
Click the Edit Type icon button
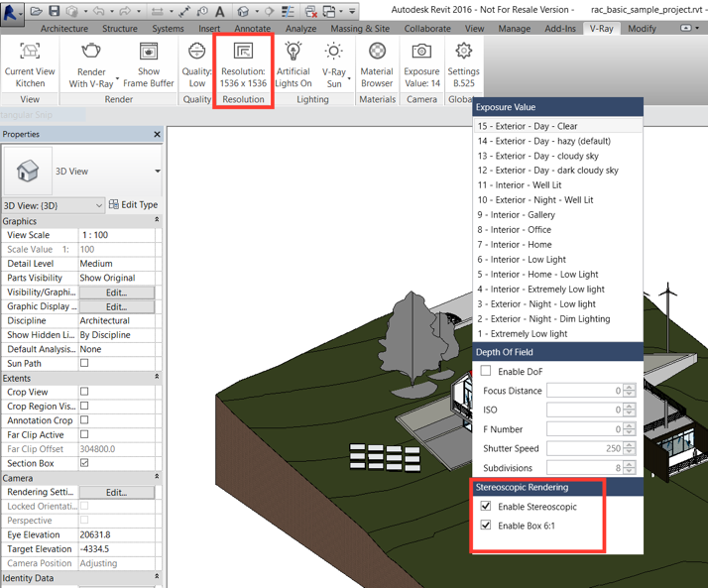134,204
